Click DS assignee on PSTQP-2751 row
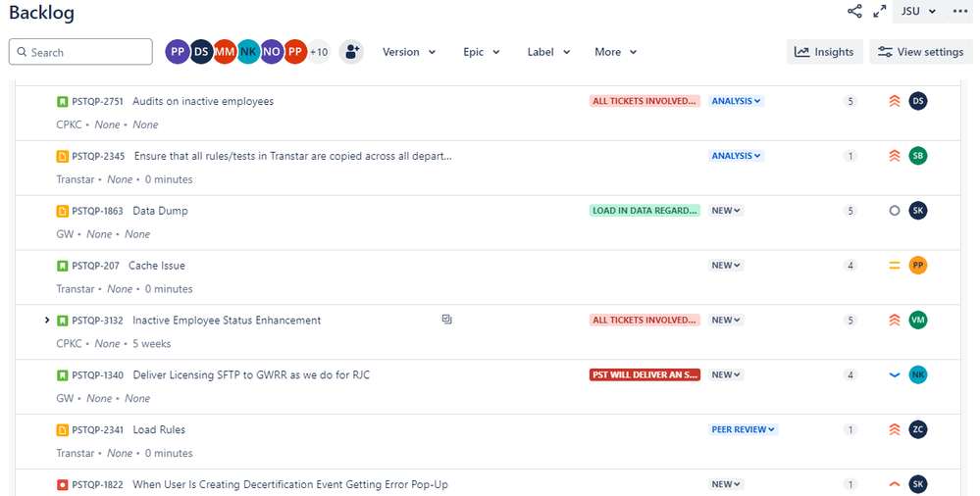This screenshot has height=496, width=980. [917, 101]
